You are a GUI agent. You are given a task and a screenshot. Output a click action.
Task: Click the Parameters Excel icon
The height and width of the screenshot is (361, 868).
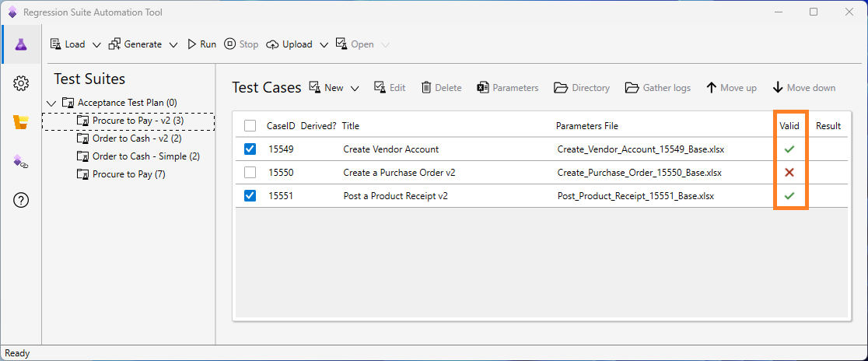[x=483, y=88]
